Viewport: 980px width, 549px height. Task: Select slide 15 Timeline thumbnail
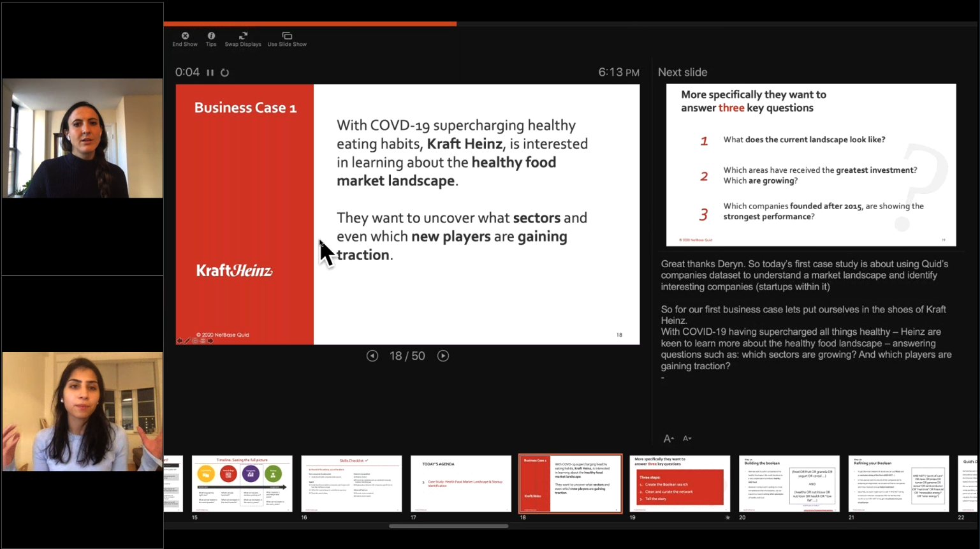pos(242,483)
